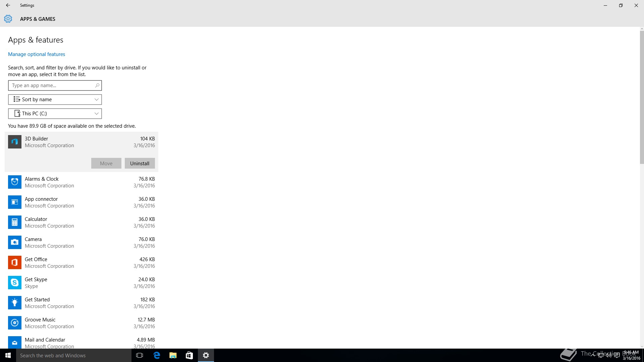Viewport: 644px width, 362px height.
Task: Select the Calculator entry name
Action: pos(36,219)
